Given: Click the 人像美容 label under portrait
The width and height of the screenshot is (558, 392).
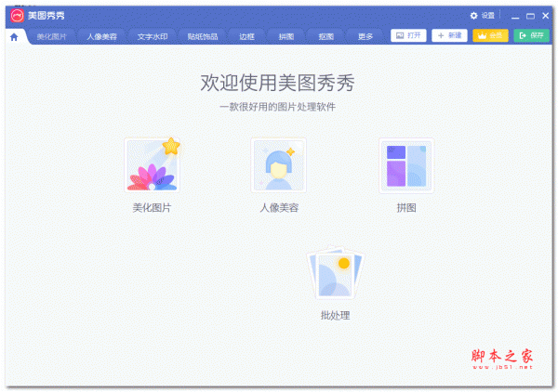Looking at the screenshot, I should pyautogui.click(x=279, y=208).
